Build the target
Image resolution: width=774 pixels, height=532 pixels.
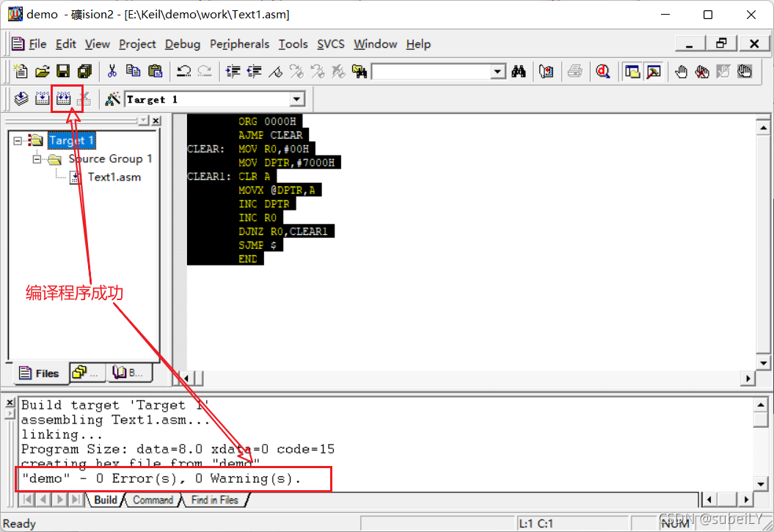click(43, 99)
